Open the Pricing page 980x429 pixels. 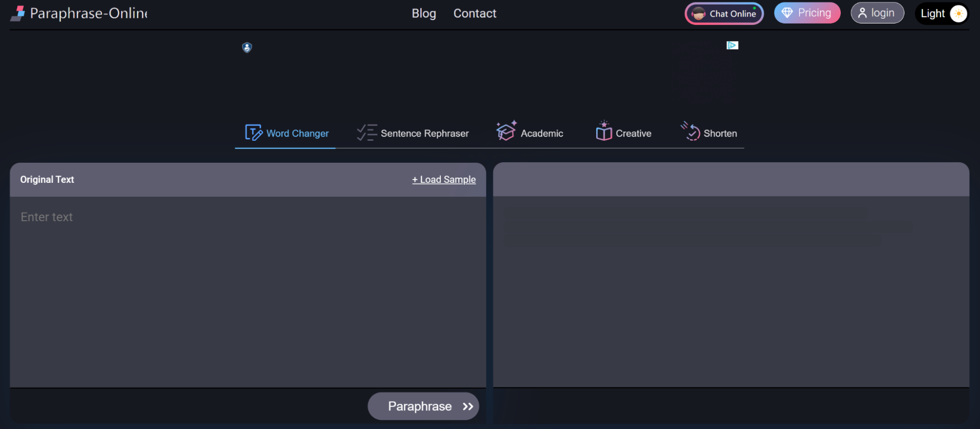pos(807,13)
